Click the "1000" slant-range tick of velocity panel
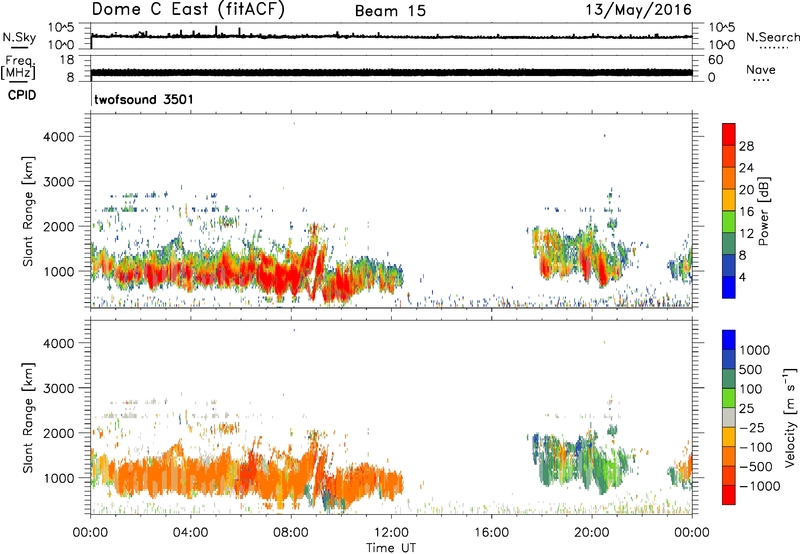Screen dimensions: 800x554 tap(58, 478)
